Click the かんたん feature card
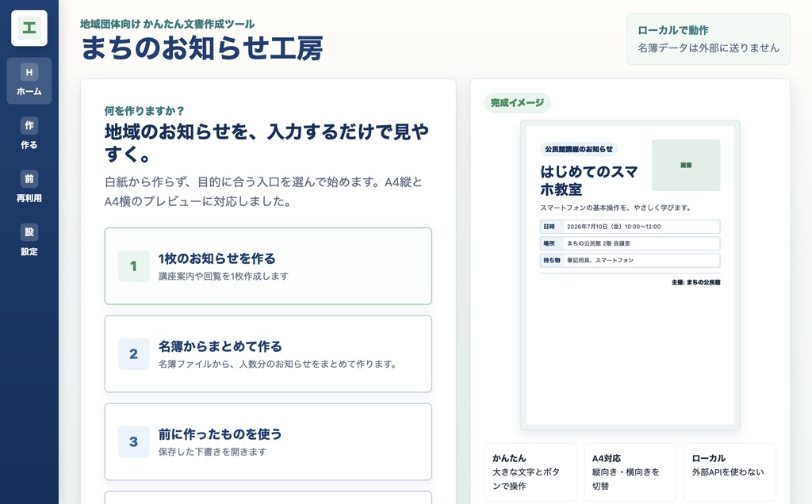812x504 pixels. pos(530,472)
